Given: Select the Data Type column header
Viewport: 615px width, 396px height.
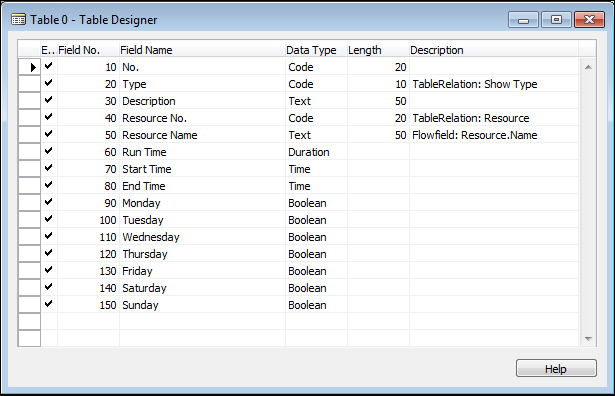Looking at the screenshot, I should pos(316,50).
